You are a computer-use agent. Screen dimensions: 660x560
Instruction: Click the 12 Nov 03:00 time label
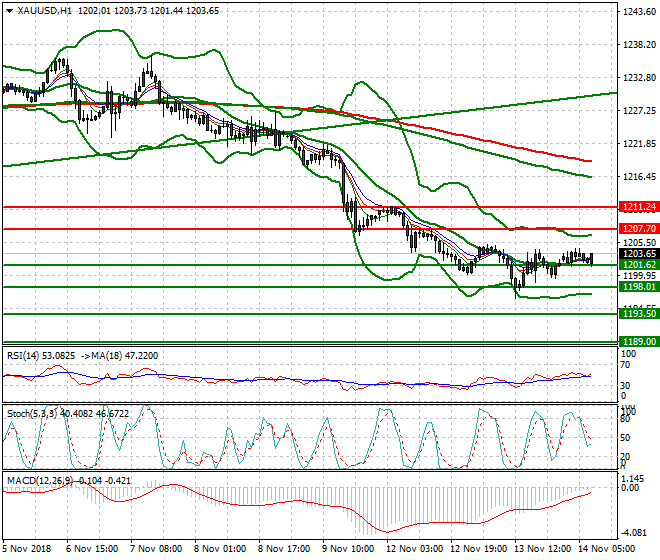415,549
